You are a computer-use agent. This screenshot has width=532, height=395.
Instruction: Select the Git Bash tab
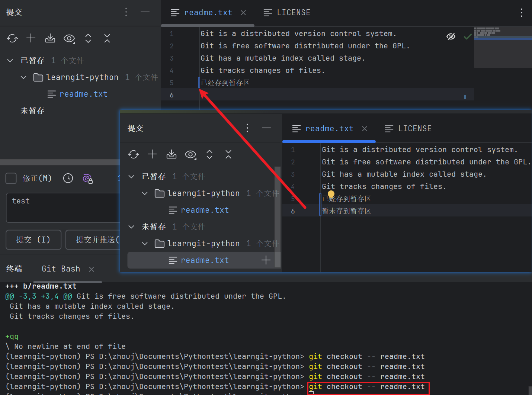(61, 269)
